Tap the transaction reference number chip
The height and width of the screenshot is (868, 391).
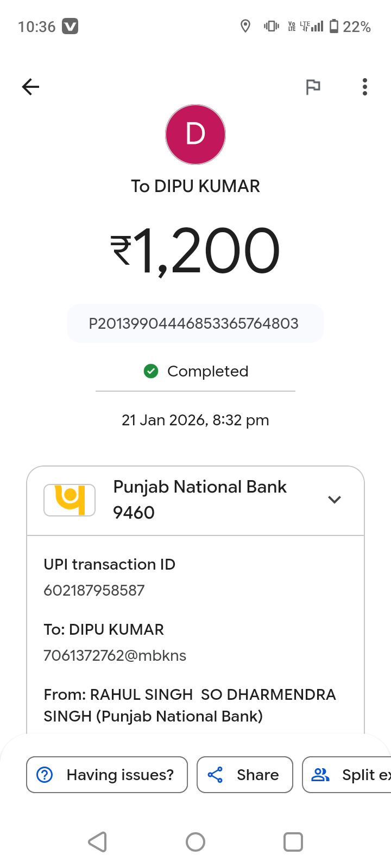coord(195,324)
